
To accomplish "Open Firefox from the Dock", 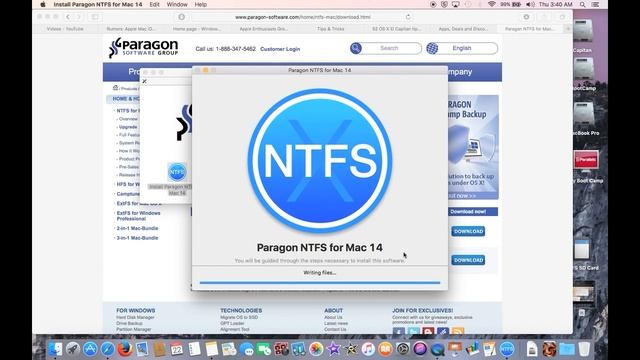I will pos(125,349).
